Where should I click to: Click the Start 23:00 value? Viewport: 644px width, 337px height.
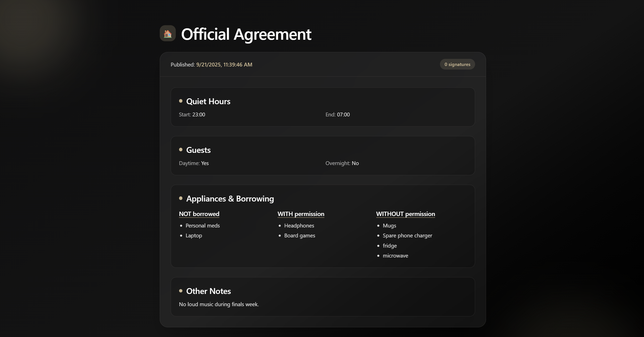coord(198,115)
